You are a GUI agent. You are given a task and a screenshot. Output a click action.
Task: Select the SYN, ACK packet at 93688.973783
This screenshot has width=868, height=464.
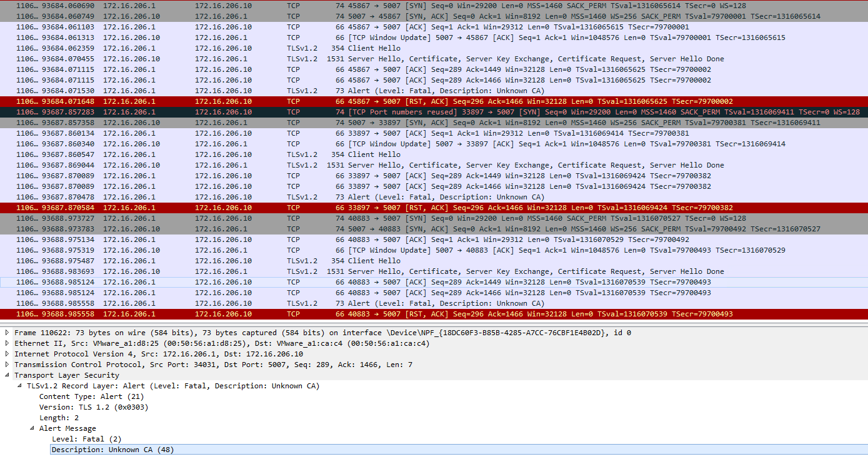(x=434, y=229)
